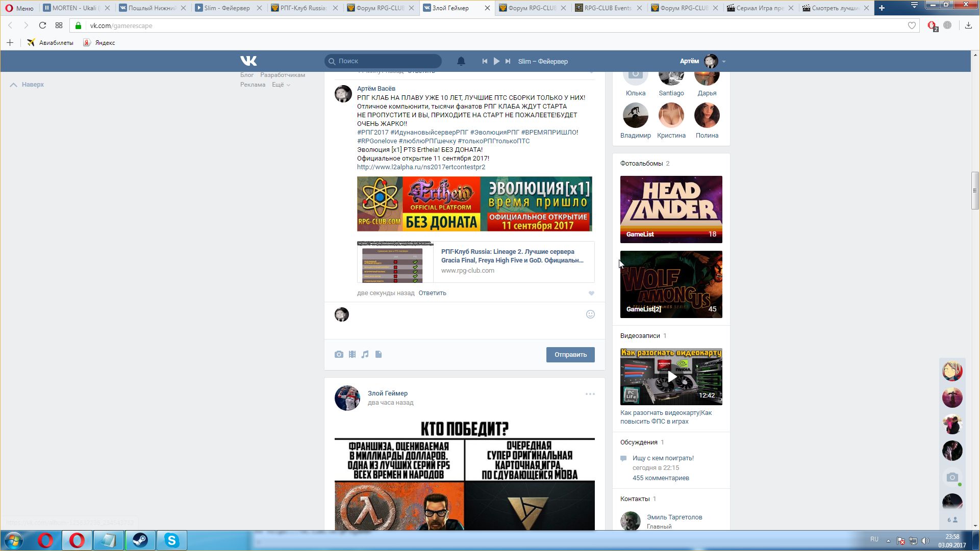The width and height of the screenshot is (980, 551).
Task: Click Ответить under the comment
Action: pos(432,293)
